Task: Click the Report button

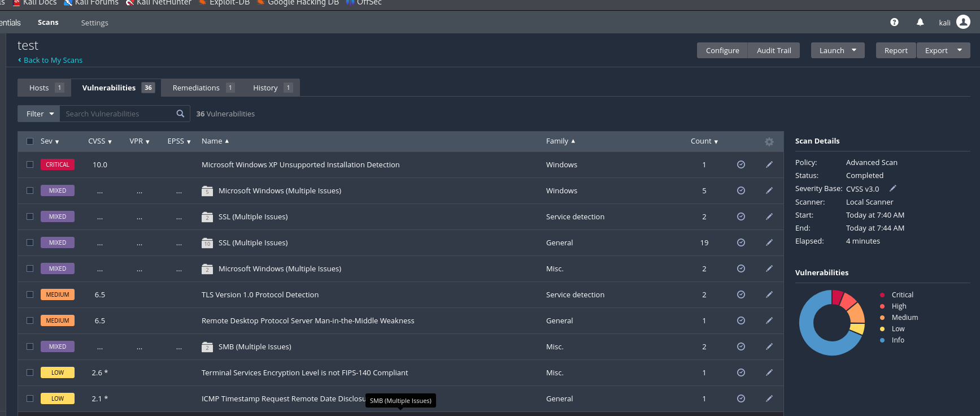Action: pyautogui.click(x=896, y=50)
